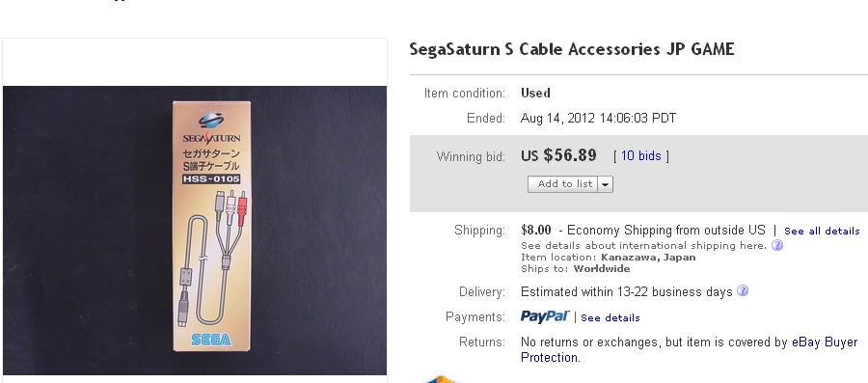The height and width of the screenshot is (383, 868).
Task: Click the help icon next to delivery estimate
Action: click(743, 290)
